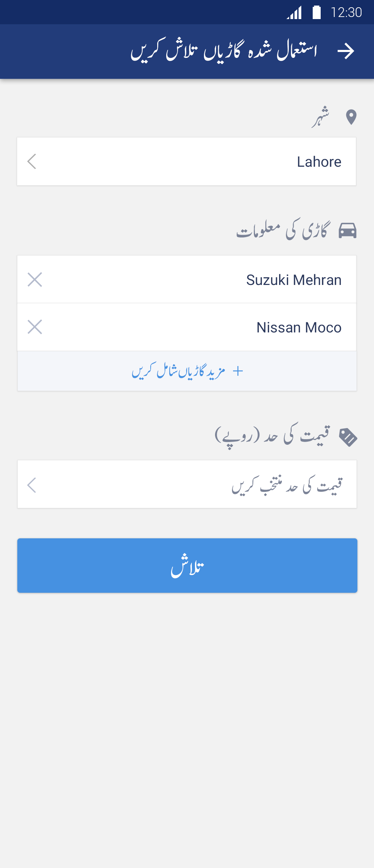
Task: Click the price tag icon
Action: pos(348,437)
